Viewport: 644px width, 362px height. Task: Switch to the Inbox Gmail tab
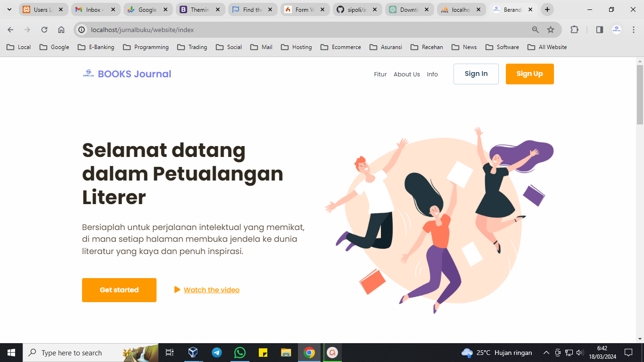(x=95, y=9)
